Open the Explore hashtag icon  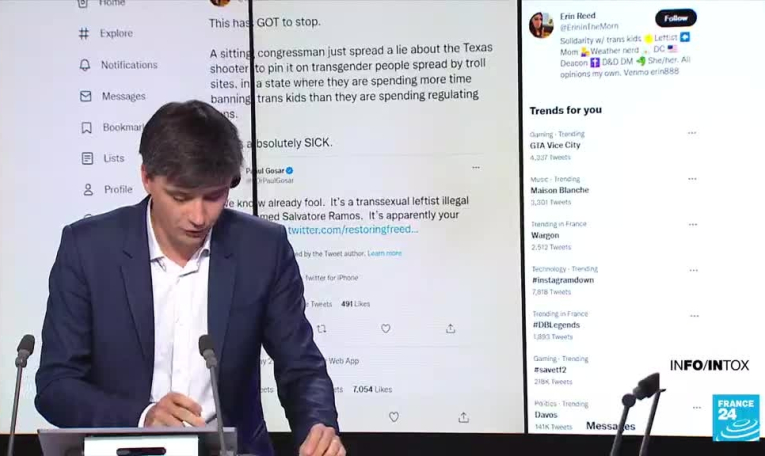click(x=84, y=33)
